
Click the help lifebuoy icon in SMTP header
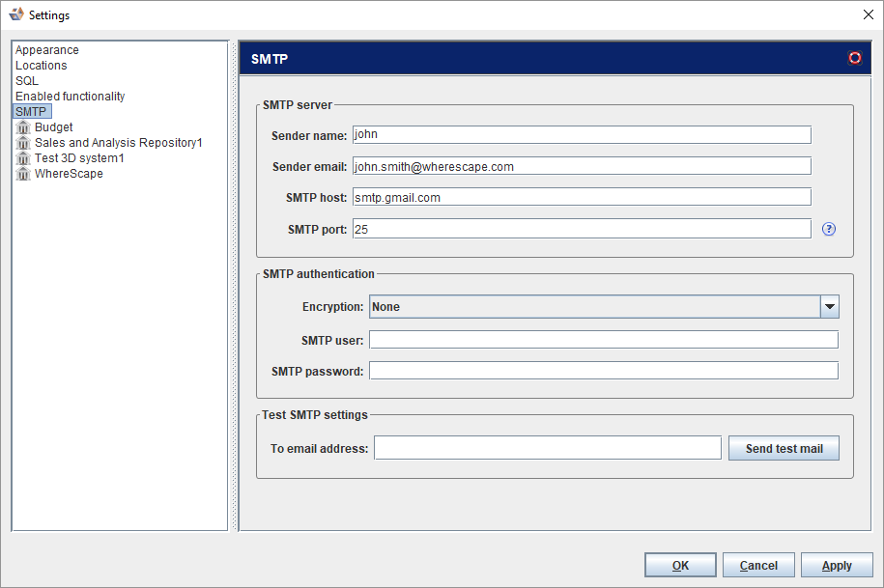coord(854,58)
